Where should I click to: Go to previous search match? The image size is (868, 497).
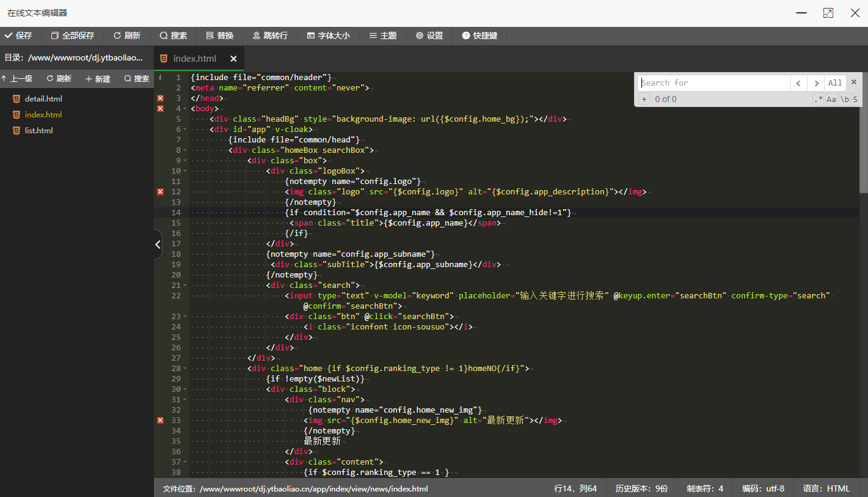coord(798,83)
